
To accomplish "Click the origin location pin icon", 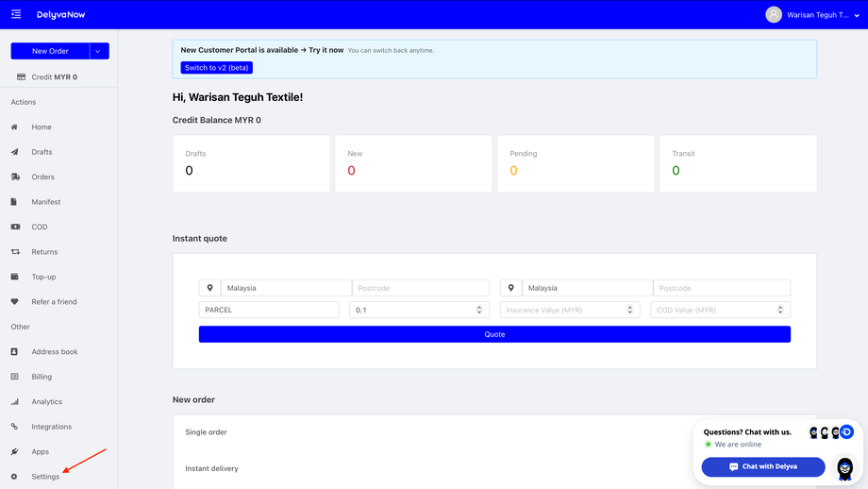I will 209,288.
